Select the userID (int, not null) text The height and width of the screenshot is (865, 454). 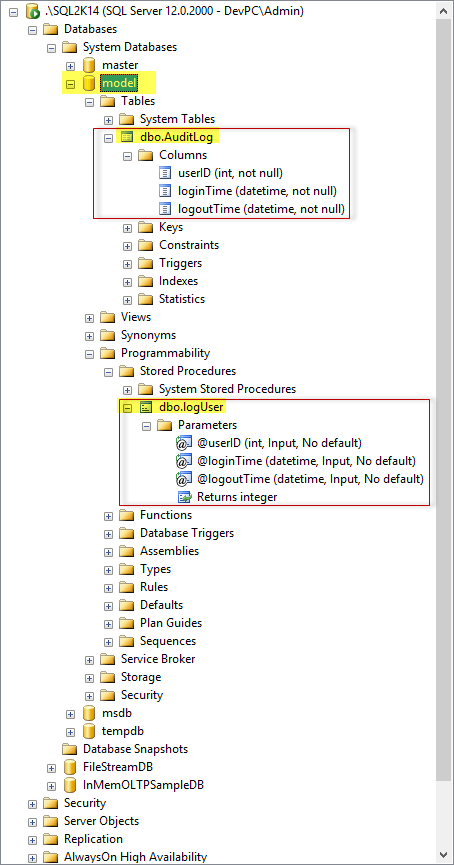pos(231,173)
